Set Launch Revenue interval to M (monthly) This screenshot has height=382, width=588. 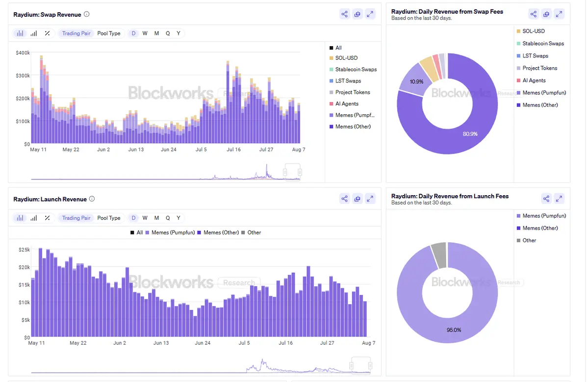point(156,218)
